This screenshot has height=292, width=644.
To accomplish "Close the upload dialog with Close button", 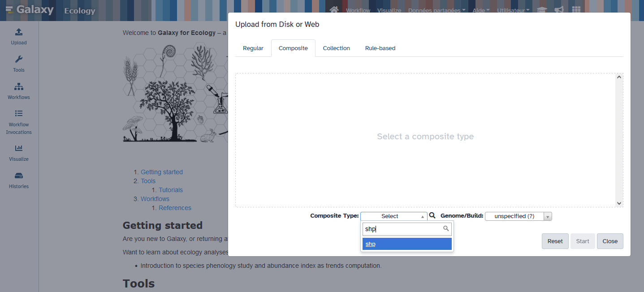I will coord(610,241).
